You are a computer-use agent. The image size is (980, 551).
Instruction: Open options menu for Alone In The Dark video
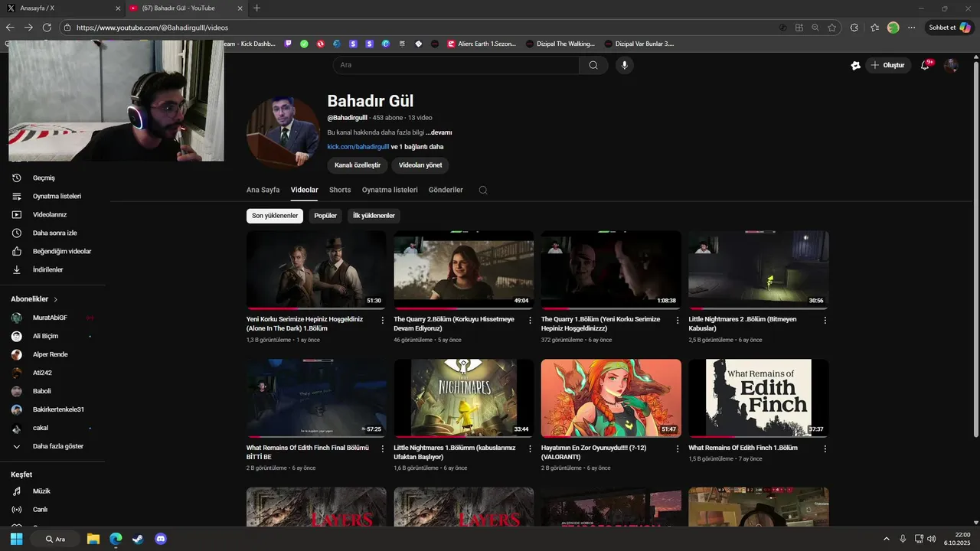tap(383, 320)
